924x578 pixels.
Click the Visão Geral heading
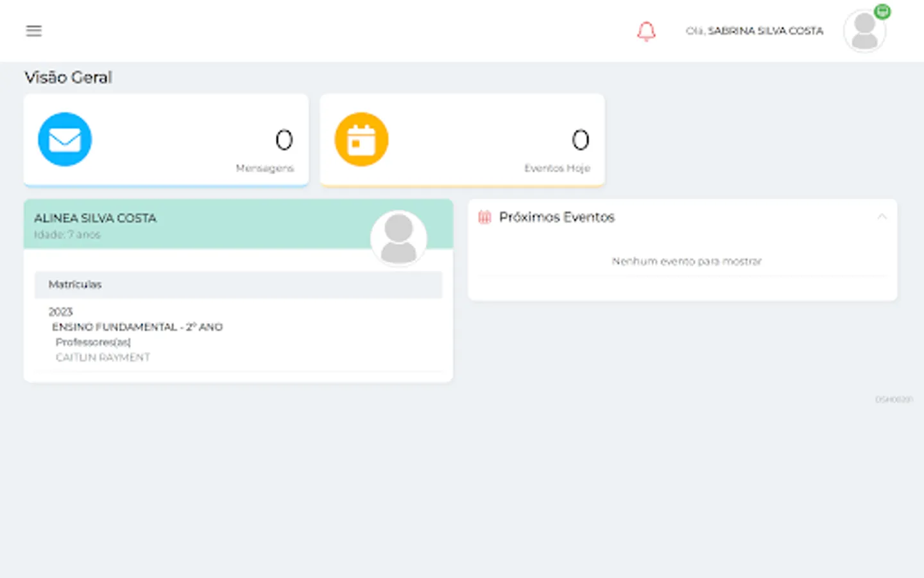click(x=68, y=77)
